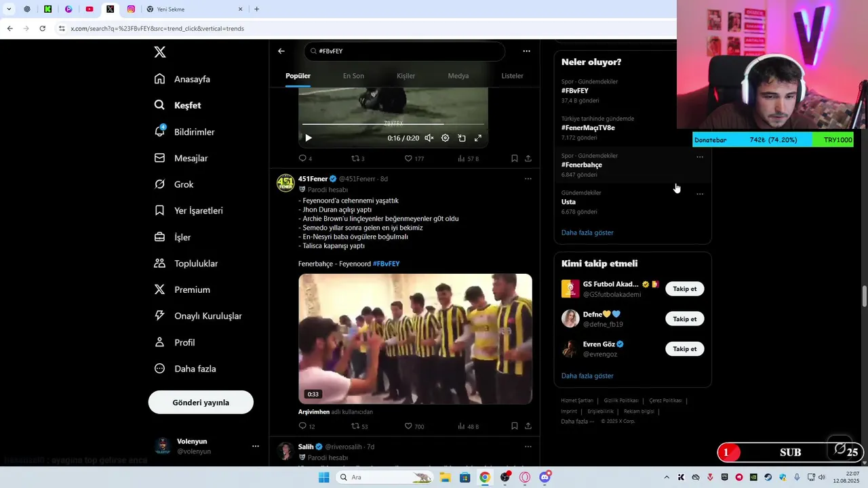The height and width of the screenshot is (488, 868).
Task: Open Premium in sidebar
Action: [182, 289]
